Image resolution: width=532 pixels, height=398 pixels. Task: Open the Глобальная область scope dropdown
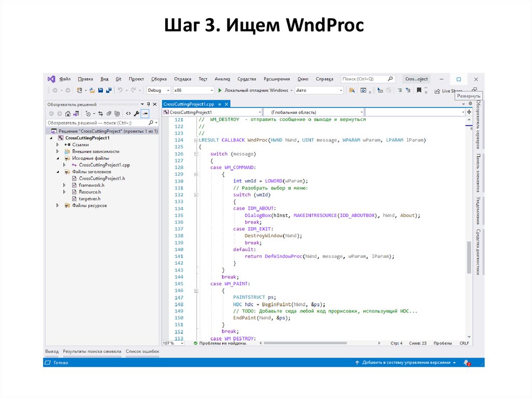[x=314, y=112]
